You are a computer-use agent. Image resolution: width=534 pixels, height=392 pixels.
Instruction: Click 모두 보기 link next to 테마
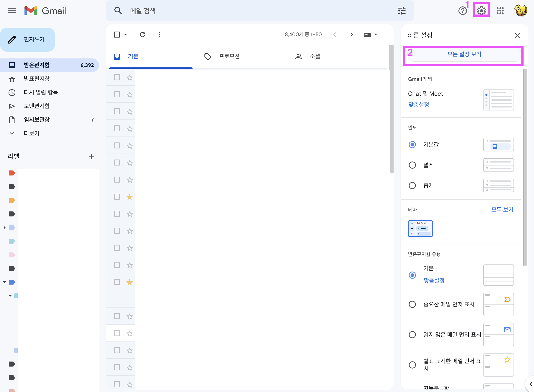[502, 209]
